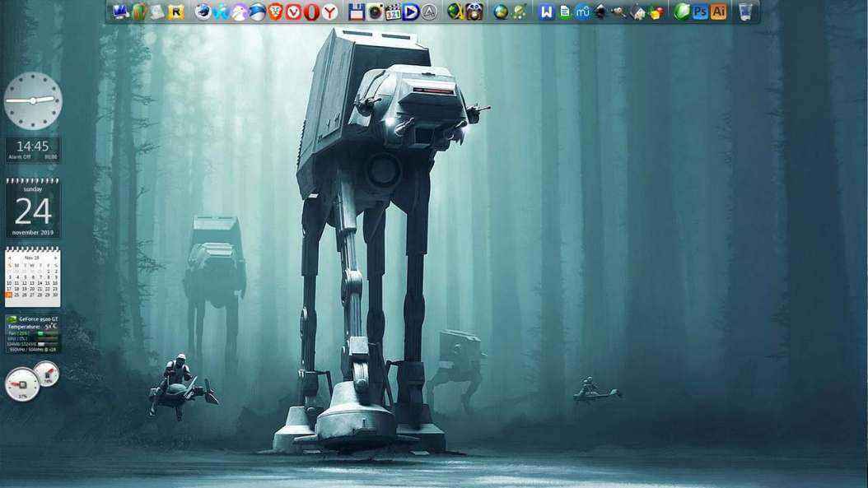Open Yandex browser Y icon
This screenshot has height=488, width=868.
(x=330, y=12)
